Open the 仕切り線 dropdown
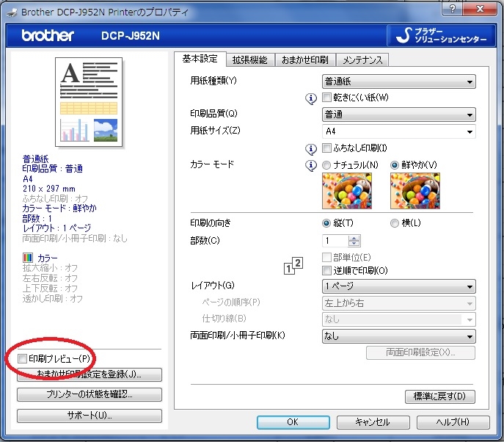Screen dimensions: 504x442 [x=399, y=319]
